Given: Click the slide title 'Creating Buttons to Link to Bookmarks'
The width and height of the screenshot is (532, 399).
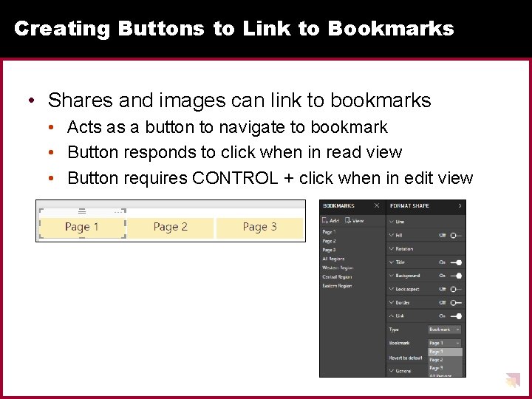Looking at the screenshot, I should click(234, 28).
